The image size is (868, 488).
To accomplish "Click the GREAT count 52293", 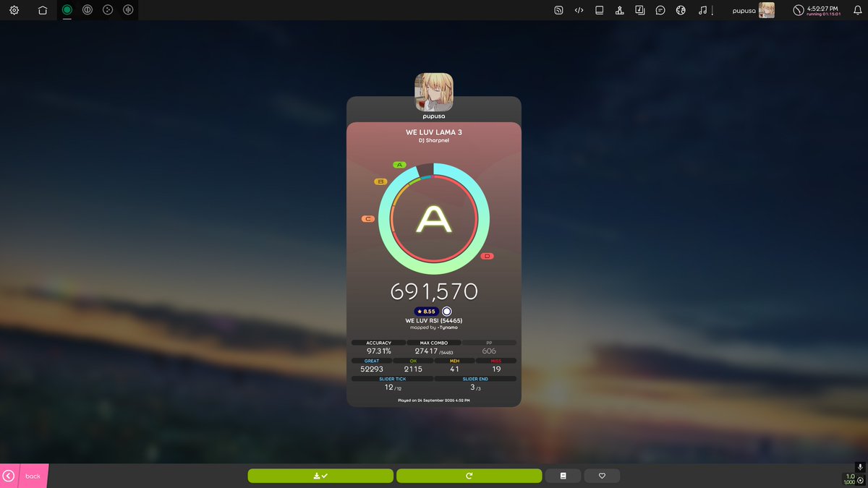I will (372, 369).
